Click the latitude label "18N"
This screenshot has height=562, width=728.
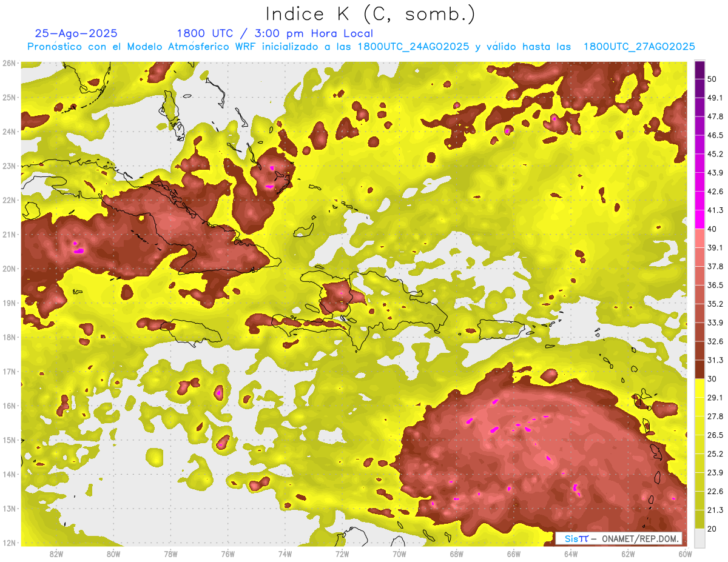[9, 337]
